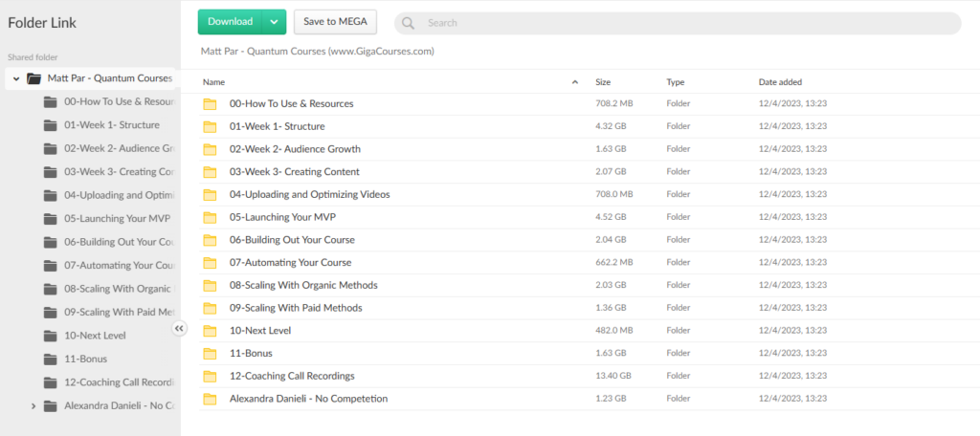
Task: Collapse the sidebar with double-chevron button
Action: coord(179,328)
